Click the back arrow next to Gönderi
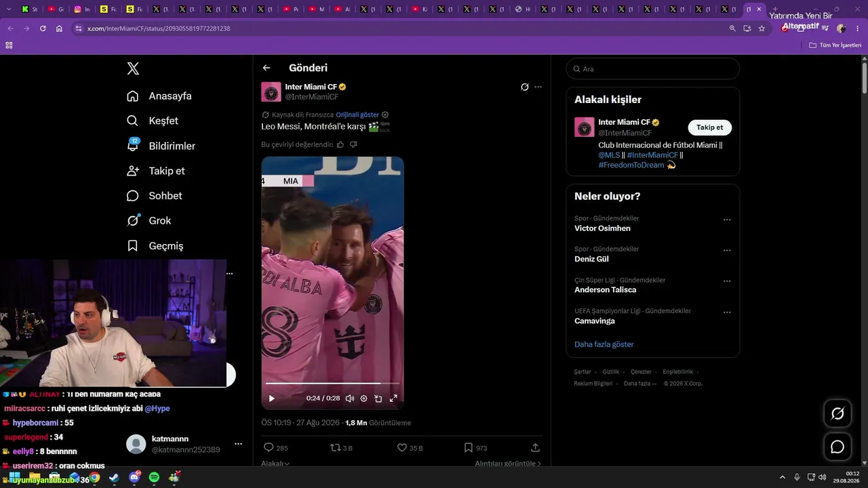868x488 pixels. [267, 68]
